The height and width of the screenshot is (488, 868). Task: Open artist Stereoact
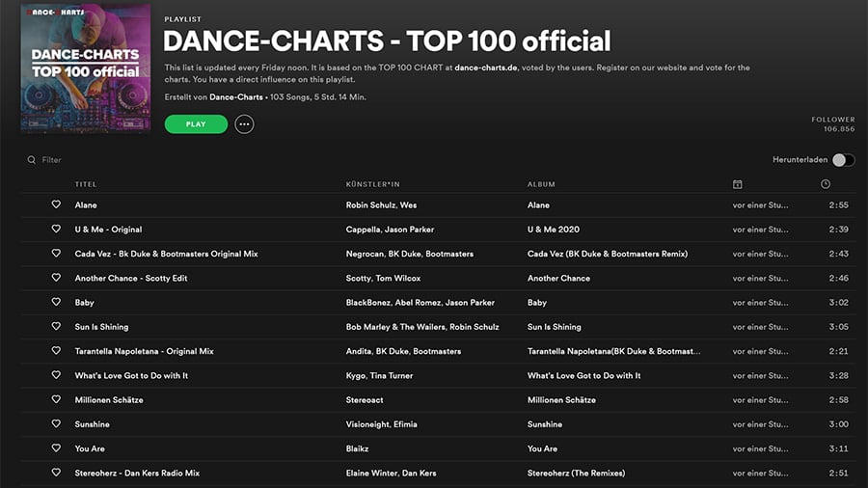(x=365, y=399)
